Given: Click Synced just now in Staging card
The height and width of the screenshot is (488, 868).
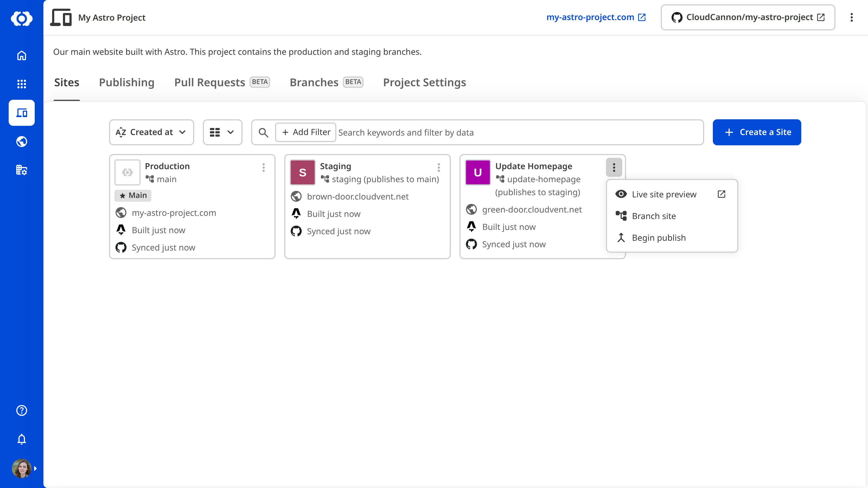Looking at the screenshot, I should click(x=339, y=231).
